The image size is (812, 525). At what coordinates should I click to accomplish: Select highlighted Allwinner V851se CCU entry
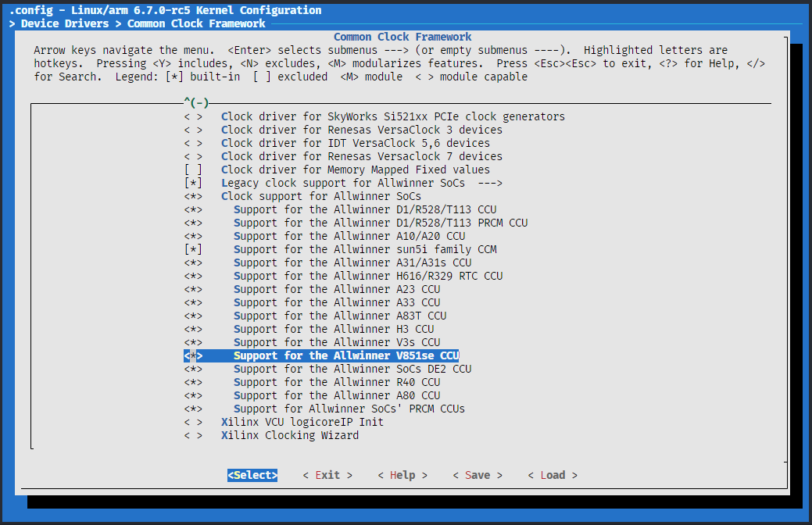[345, 355]
